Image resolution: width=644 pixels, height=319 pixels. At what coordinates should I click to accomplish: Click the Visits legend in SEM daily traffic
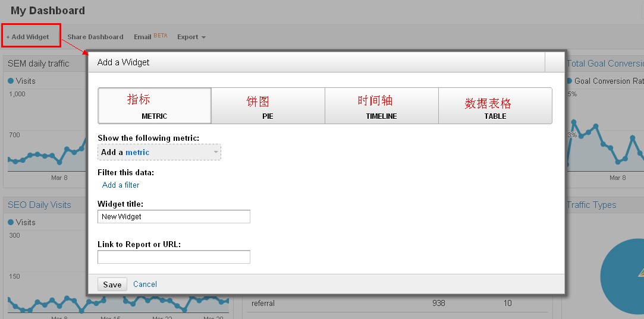tap(22, 81)
